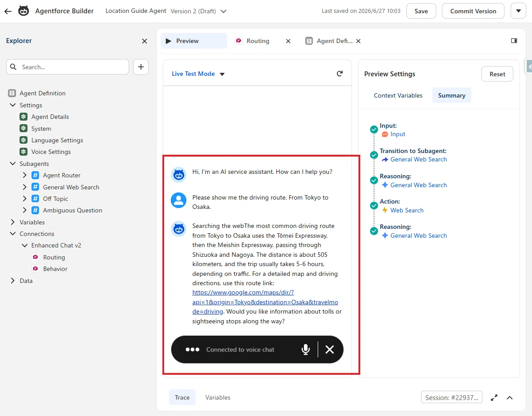532x416 pixels.
Task: Collapse the bottom panel with up chevron
Action: (x=510, y=398)
